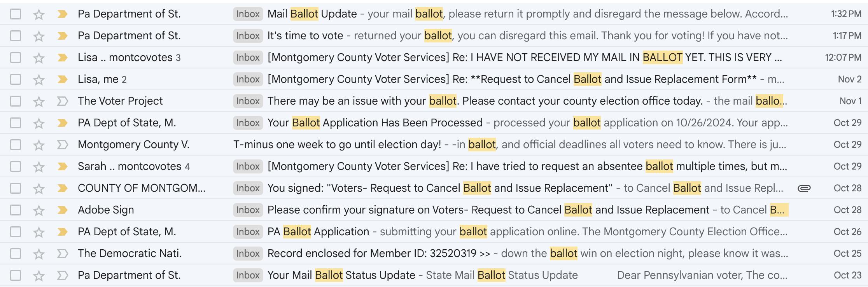
Task: Select checkbox for Mail Ballot Update email
Action: [16, 14]
